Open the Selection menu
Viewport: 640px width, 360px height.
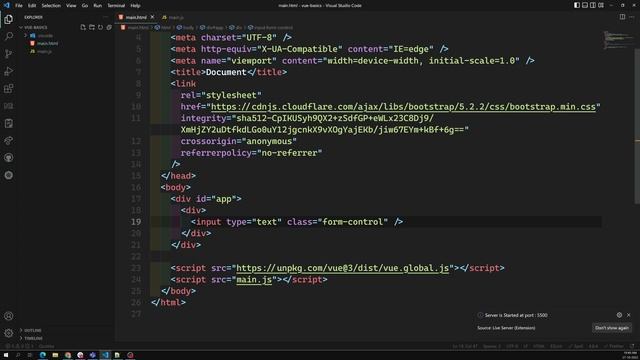51,6
